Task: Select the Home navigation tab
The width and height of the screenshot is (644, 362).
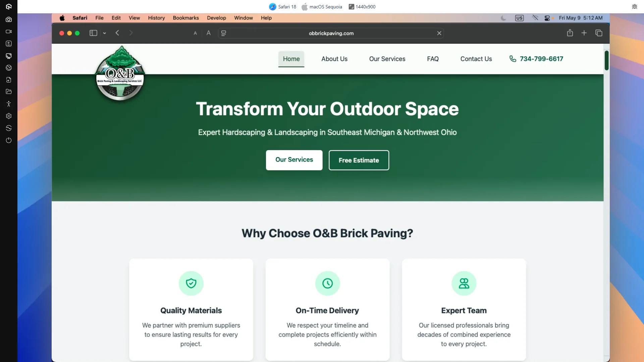Action: (291, 59)
